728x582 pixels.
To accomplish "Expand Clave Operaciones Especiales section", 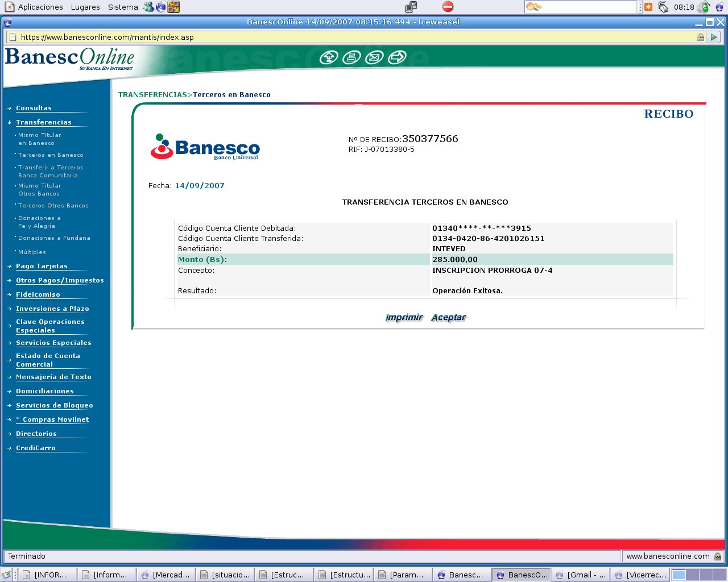I will point(50,326).
